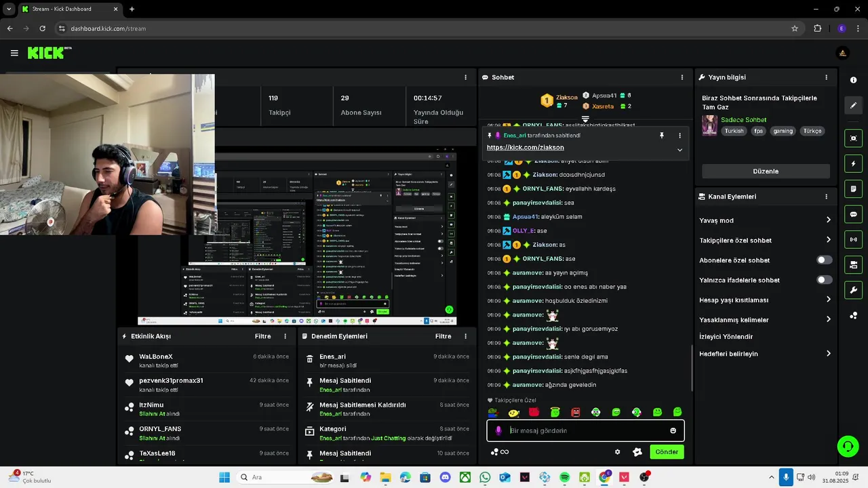Open user avatar menu top right

click(842, 53)
